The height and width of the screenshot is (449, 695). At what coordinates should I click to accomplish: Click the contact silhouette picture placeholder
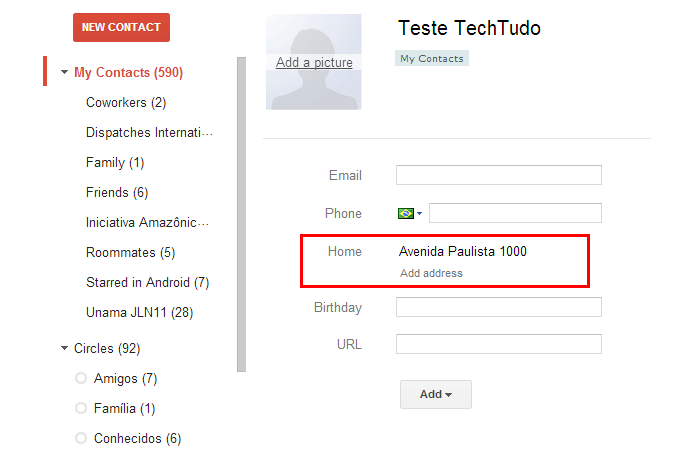[314, 62]
